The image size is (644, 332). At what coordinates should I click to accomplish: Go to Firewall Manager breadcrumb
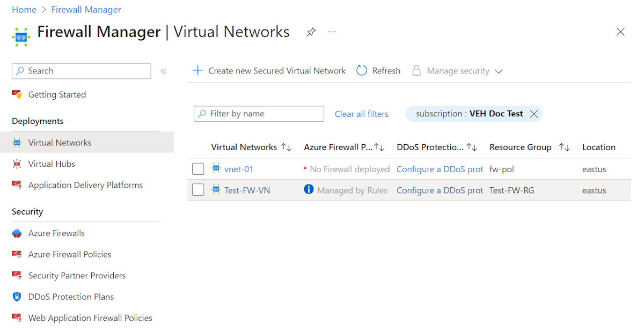[x=86, y=10]
